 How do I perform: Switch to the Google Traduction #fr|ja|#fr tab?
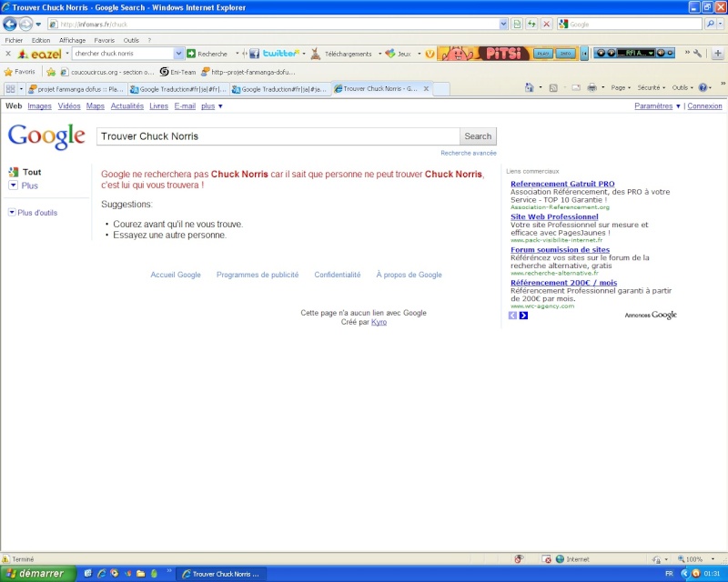click(x=178, y=89)
